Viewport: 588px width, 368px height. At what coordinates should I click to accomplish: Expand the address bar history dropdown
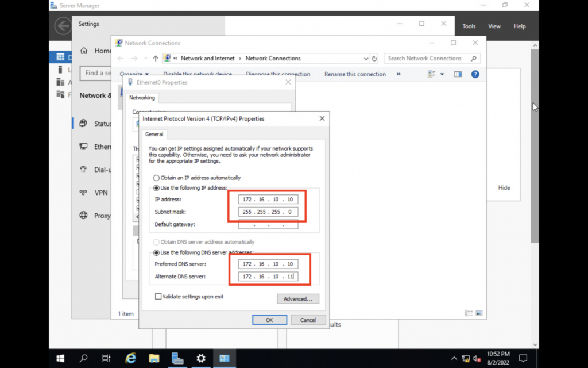point(366,58)
